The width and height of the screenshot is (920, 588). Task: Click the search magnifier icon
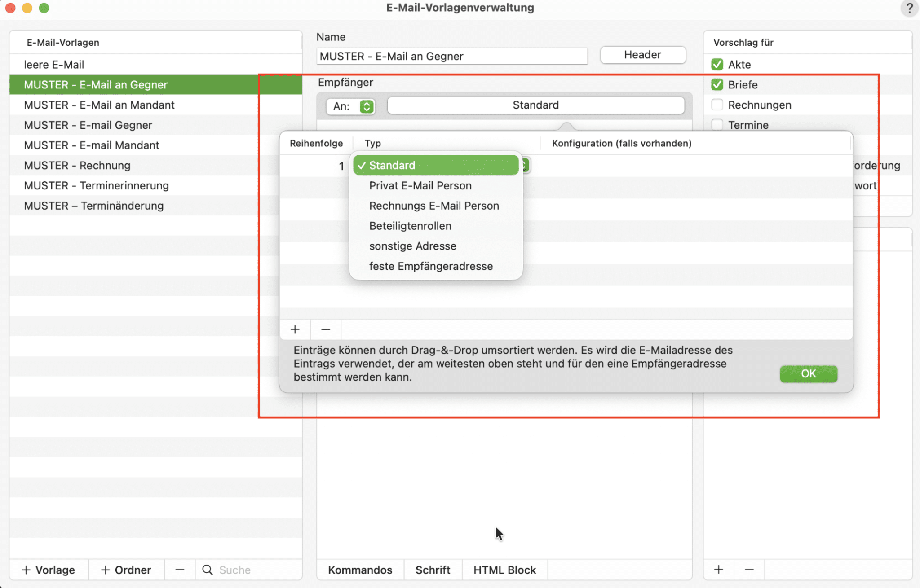(208, 570)
